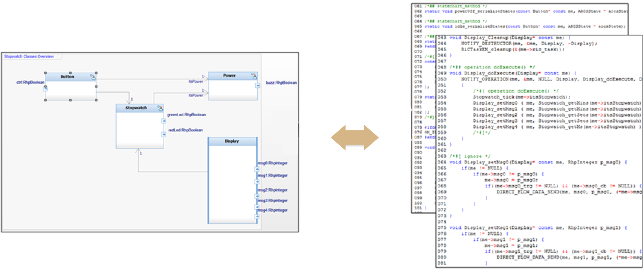
Task: Select the buzz:RhpBoolean port label
Action: pos(281,82)
